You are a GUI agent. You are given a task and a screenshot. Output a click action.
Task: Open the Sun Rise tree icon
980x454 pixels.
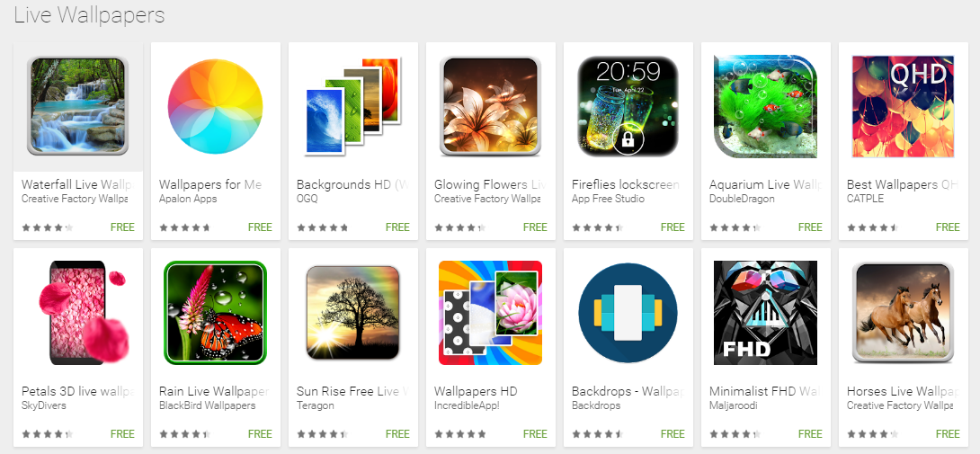pyautogui.click(x=353, y=313)
